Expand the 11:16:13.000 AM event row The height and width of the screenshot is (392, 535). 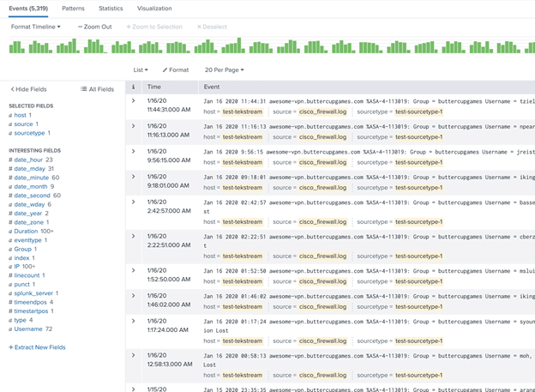click(134, 126)
